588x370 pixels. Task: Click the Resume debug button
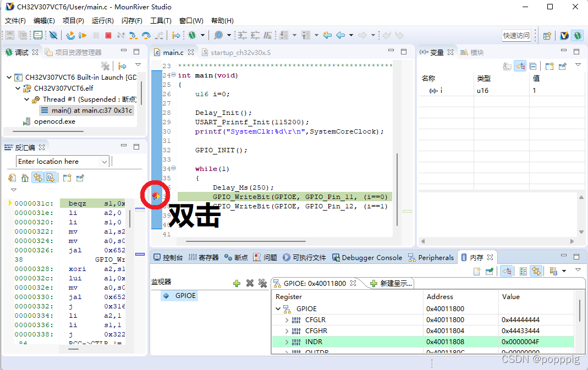tap(83, 35)
